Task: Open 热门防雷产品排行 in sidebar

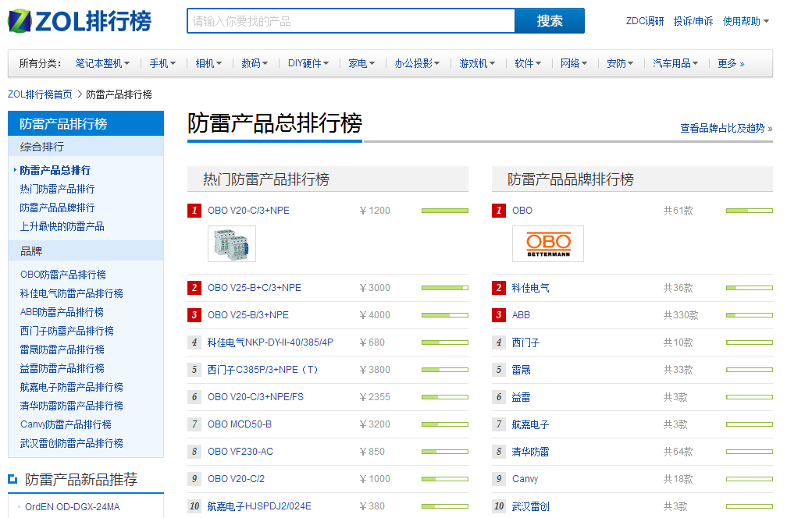Action: (x=57, y=189)
